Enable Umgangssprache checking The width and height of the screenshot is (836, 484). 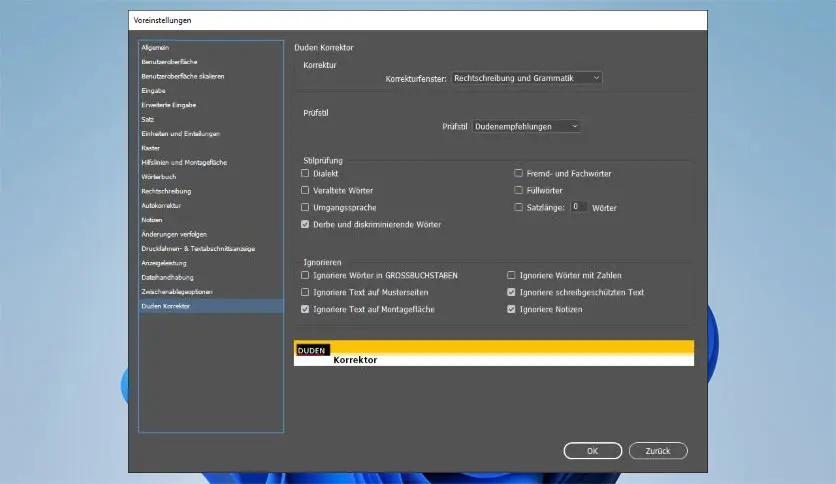(x=305, y=207)
